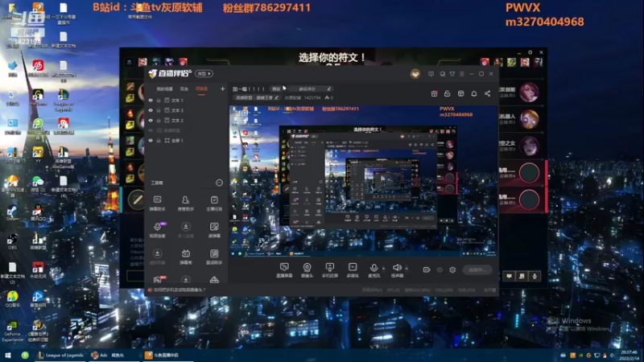Toggle the lock on layer 文本 2
Viewport: 644px width, 362px height.
pyautogui.click(x=159, y=120)
